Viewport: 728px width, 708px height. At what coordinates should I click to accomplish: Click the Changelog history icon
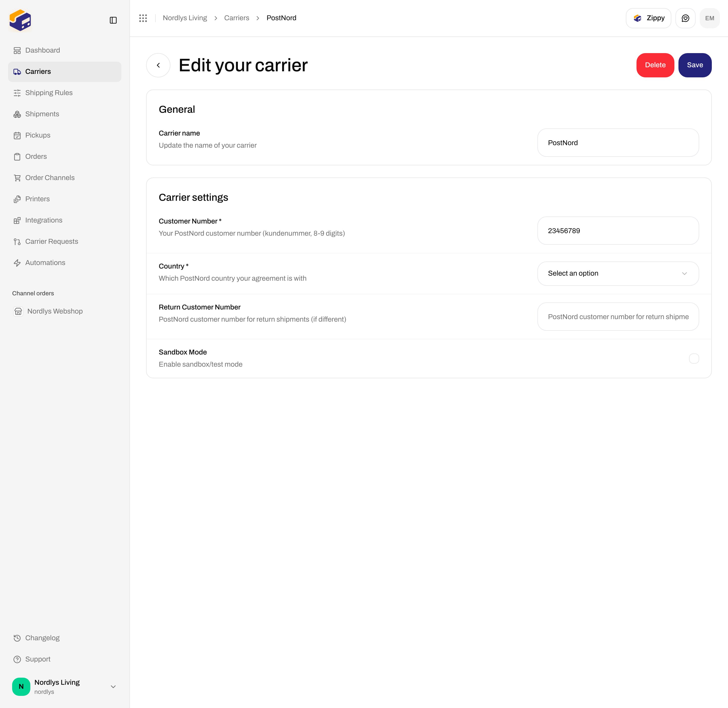click(17, 638)
